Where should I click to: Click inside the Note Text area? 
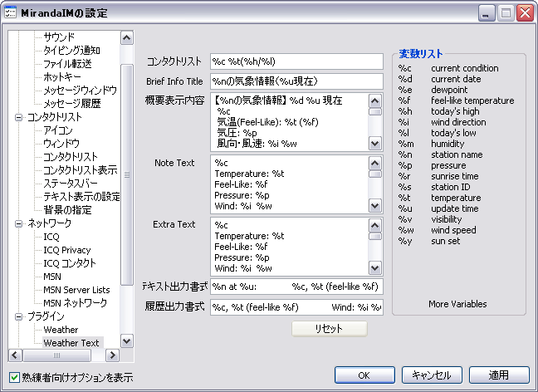coord(289,184)
